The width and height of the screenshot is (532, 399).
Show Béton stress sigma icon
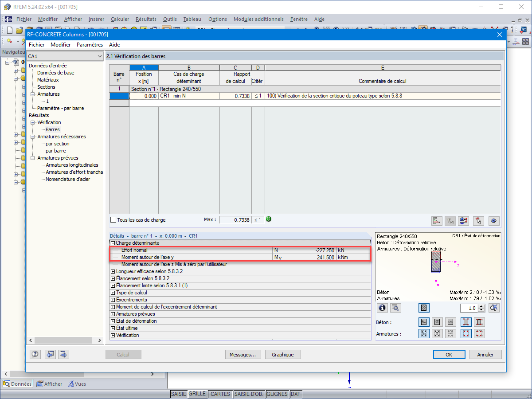(437, 322)
